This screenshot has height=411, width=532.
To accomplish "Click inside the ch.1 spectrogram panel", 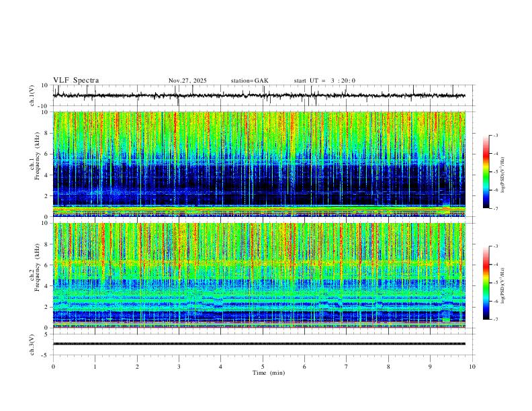I will pyautogui.click(x=259, y=164).
